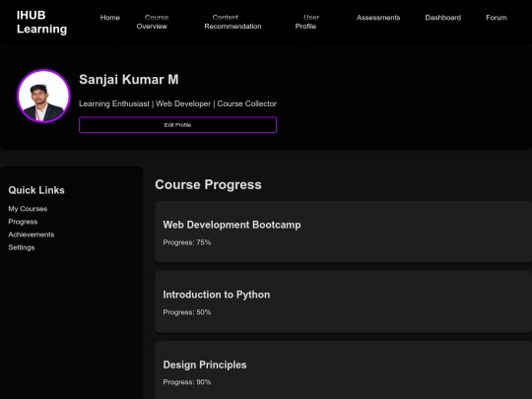Click the Quick Links heading
The image size is (532, 399).
coord(36,190)
